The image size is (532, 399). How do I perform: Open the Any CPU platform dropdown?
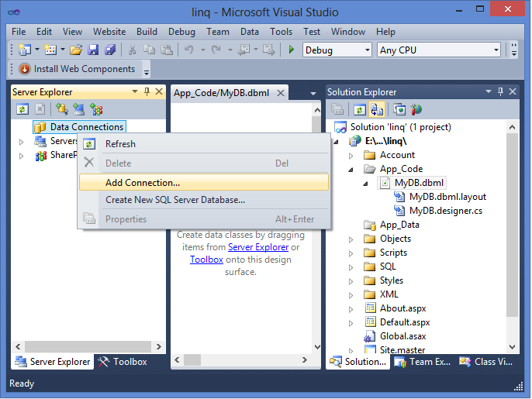tap(496, 50)
